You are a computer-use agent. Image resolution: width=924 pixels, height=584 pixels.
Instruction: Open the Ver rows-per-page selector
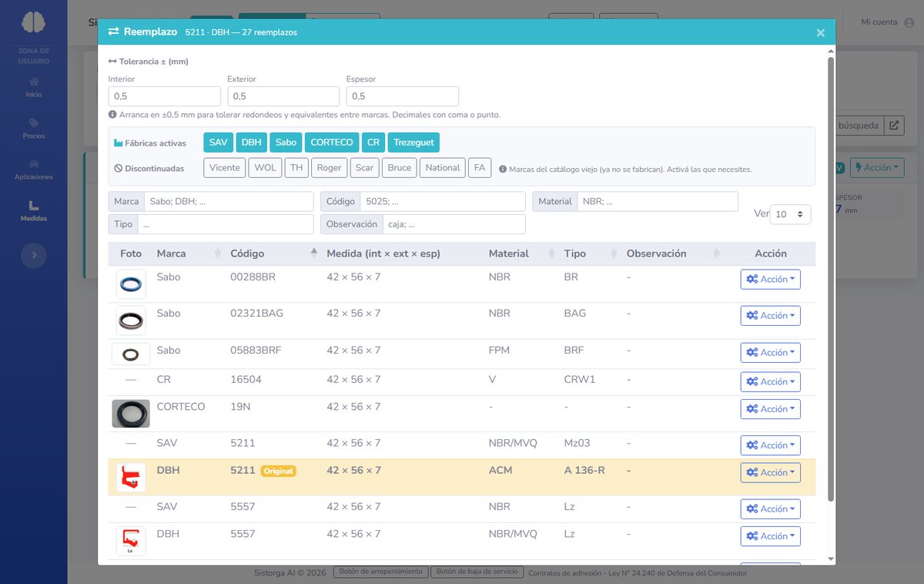pos(790,214)
